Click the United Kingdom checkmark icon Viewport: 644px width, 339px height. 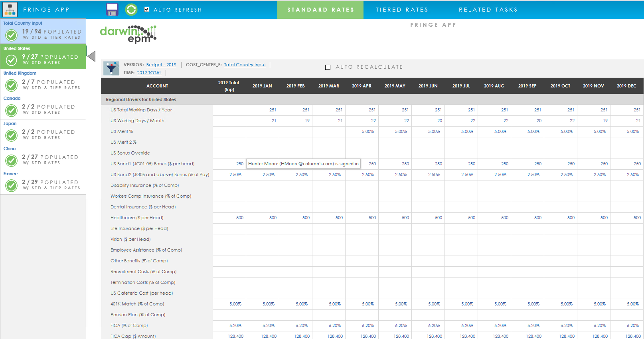tap(12, 85)
